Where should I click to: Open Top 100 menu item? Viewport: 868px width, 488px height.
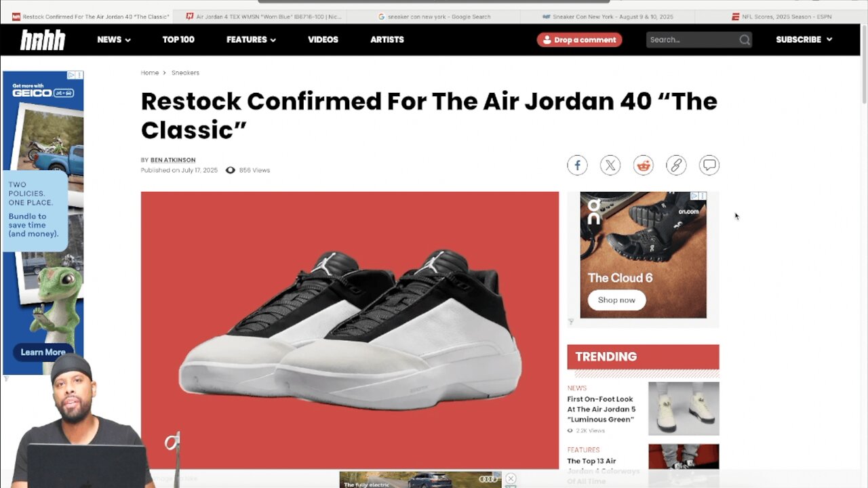[x=178, y=40]
